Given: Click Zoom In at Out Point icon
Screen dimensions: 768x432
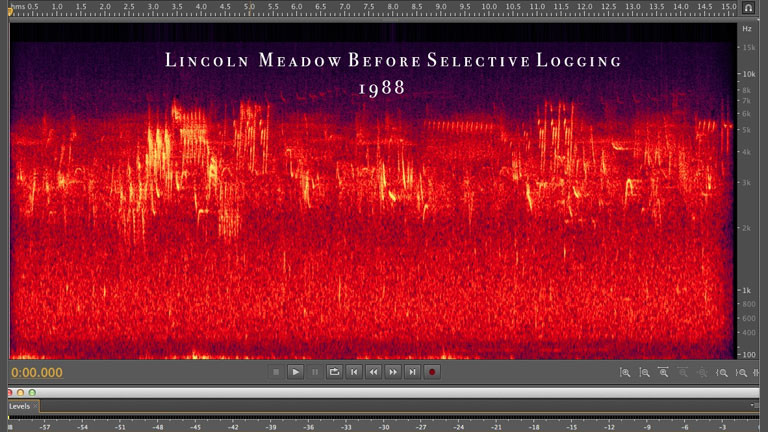Looking at the screenshot, I should tap(741, 373).
